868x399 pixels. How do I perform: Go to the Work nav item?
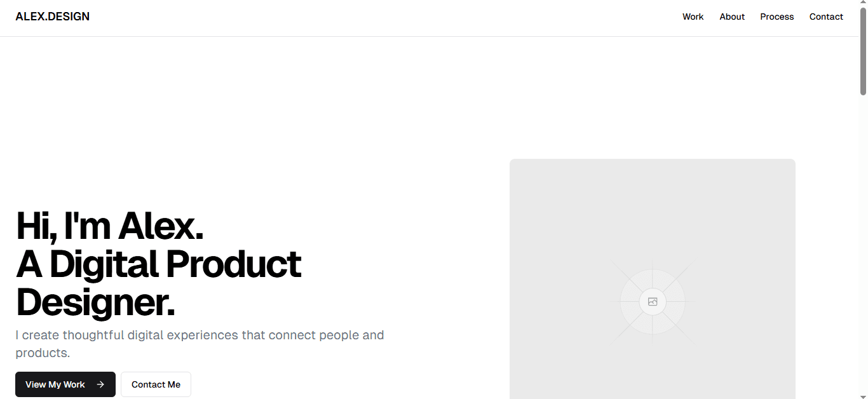pyautogui.click(x=693, y=17)
